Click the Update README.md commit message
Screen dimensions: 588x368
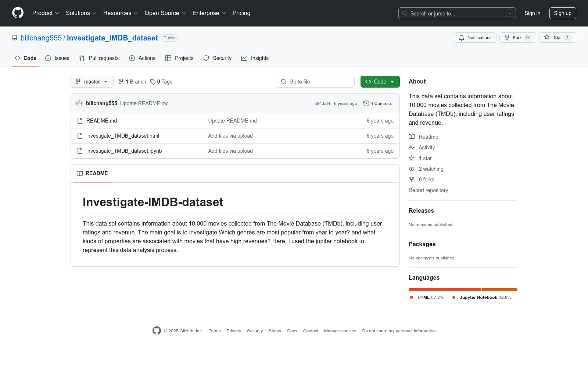tap(144, 103)
